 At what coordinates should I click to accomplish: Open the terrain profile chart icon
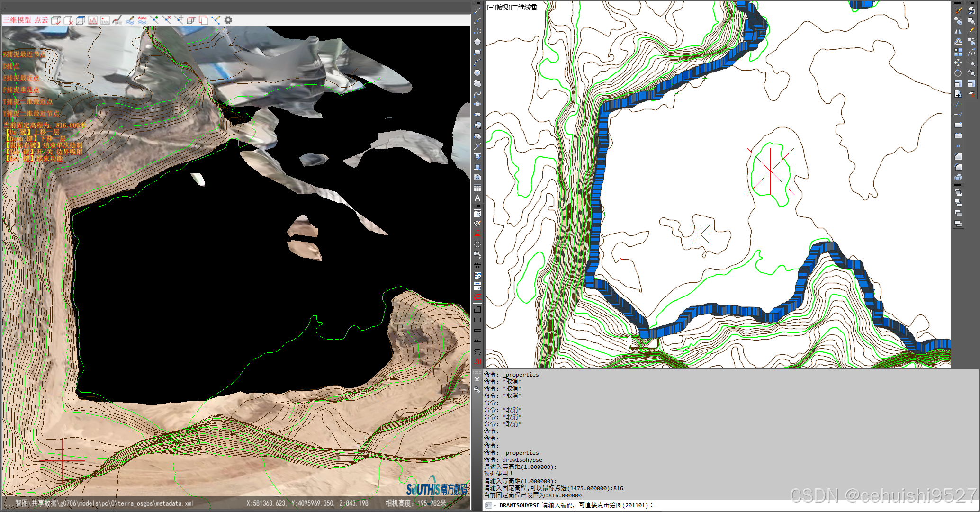point(93,20)
